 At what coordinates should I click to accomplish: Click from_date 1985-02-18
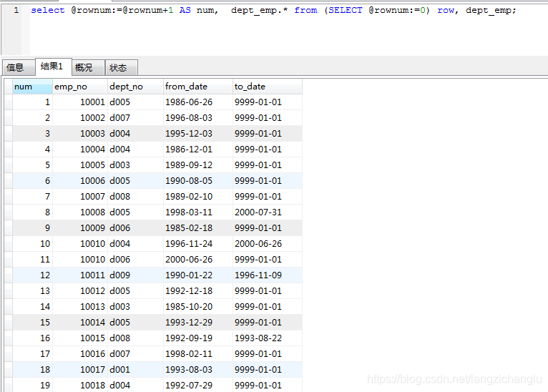[198, 227]
